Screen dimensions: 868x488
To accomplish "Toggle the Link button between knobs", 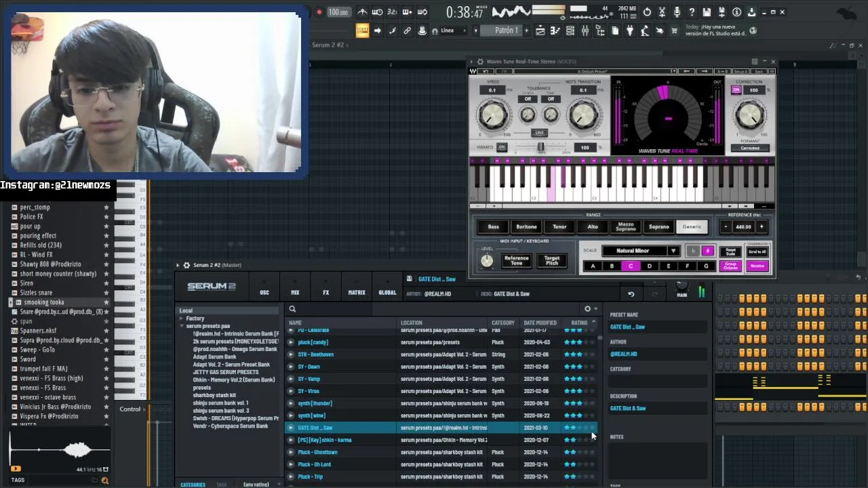I will [538, 133].
